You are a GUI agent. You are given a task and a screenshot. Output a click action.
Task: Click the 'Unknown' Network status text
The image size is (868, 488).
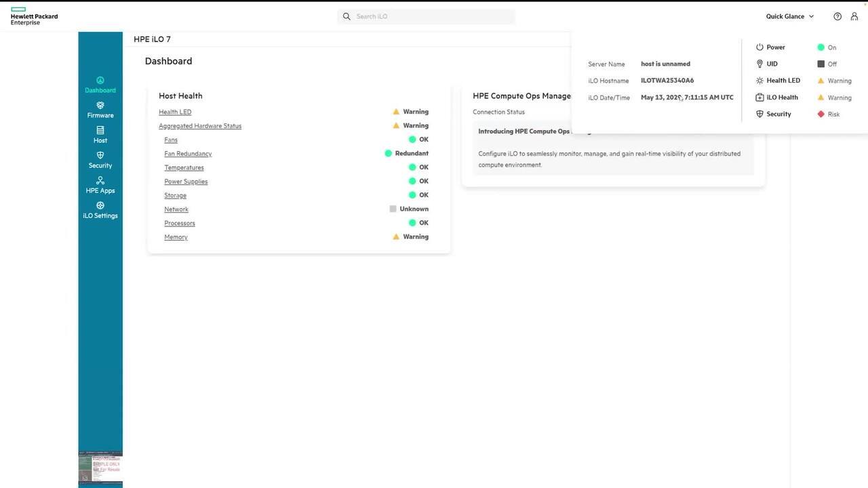point(414,209)
